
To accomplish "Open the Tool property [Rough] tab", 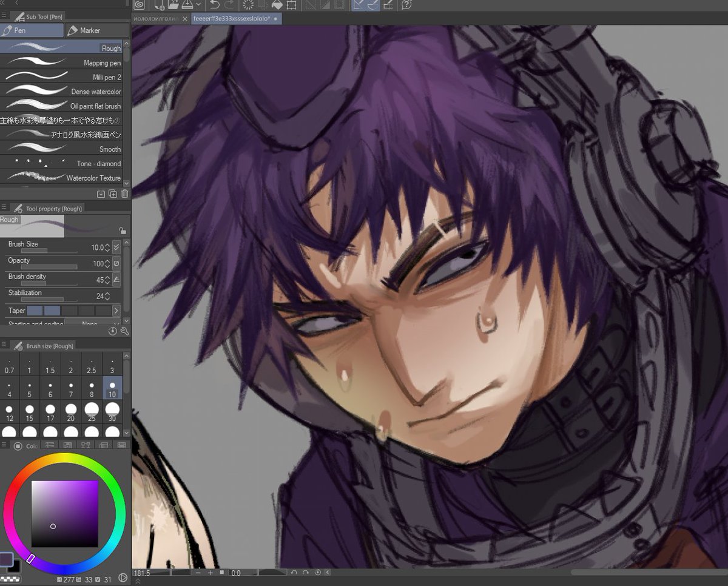I will click(47, 208).
